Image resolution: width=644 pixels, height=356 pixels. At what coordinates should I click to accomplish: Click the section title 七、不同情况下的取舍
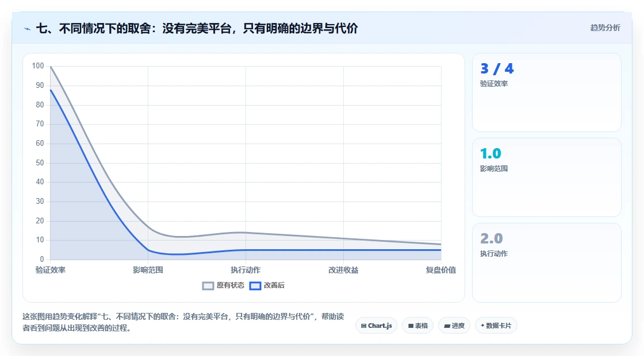coord(197,28)
